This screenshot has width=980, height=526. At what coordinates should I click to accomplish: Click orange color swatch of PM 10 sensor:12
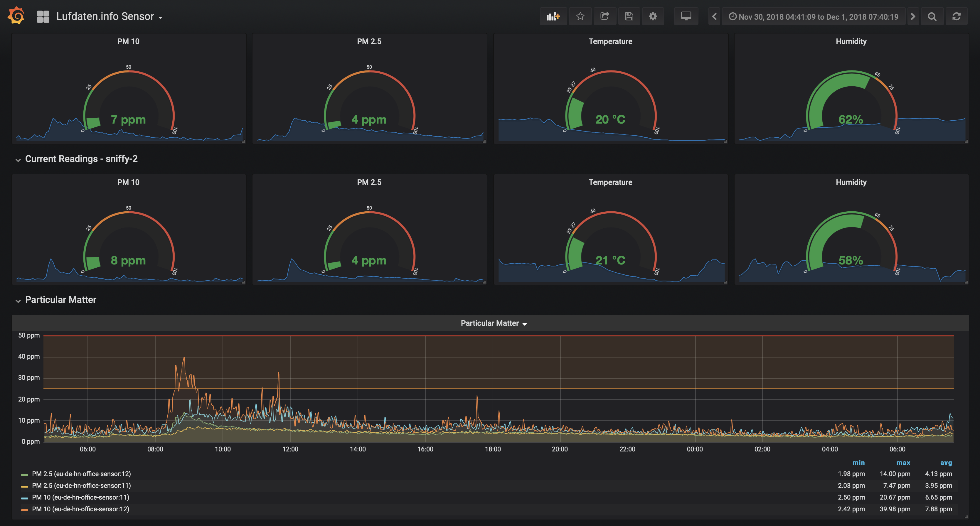tap(24, 510)
